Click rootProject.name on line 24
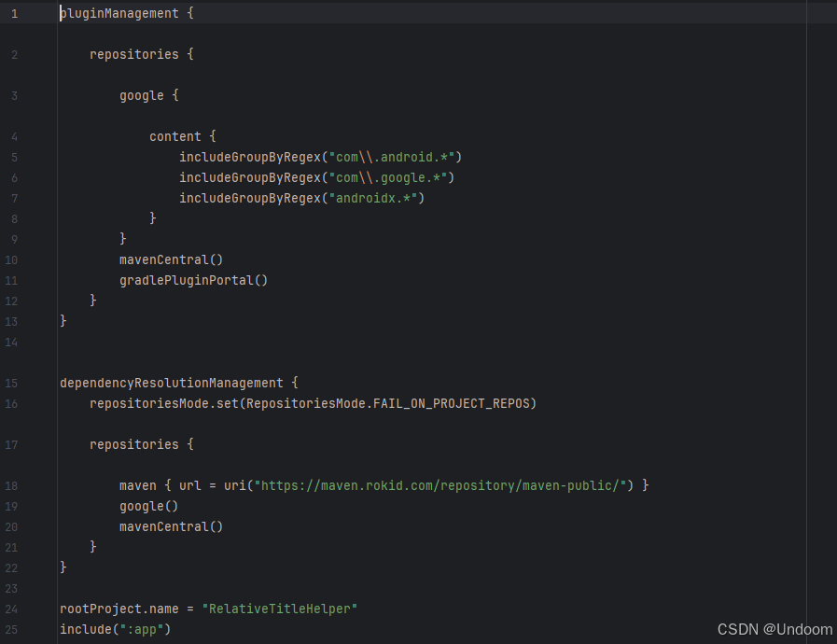 119,609
